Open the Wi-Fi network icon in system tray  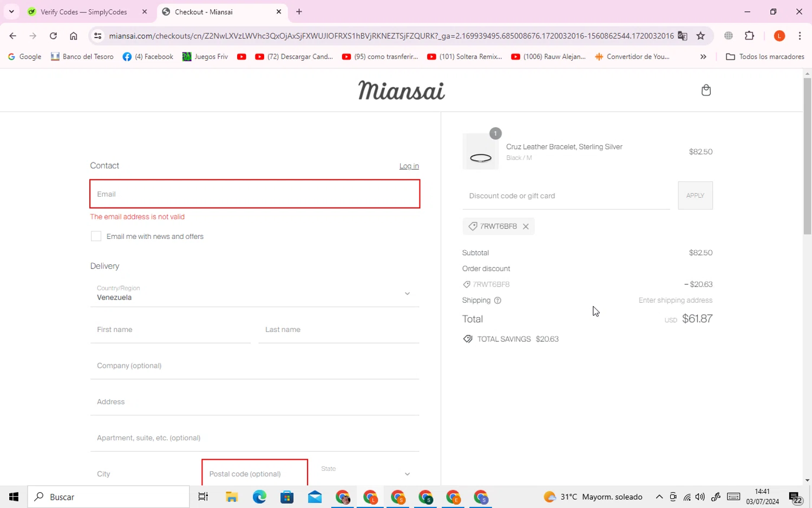click(687, 497)
